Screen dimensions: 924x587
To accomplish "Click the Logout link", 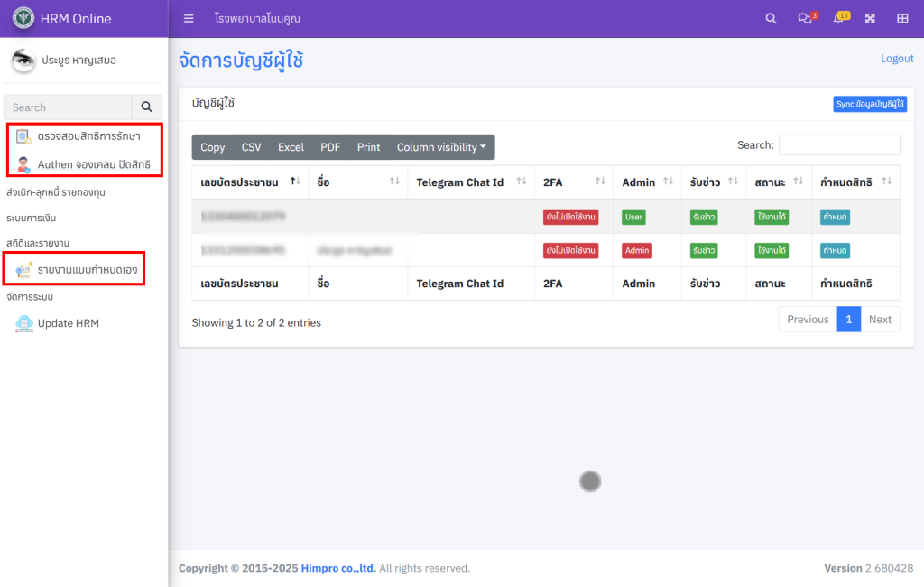I will tap(897, 59).
